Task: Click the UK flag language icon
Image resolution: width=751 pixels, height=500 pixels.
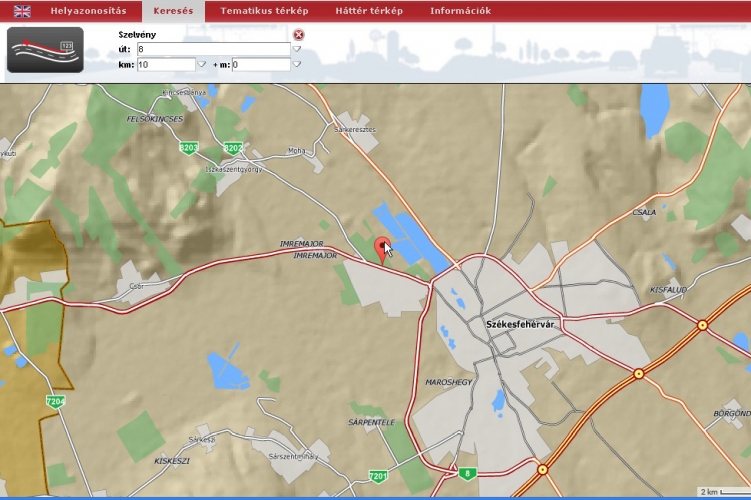Action: 22,11
